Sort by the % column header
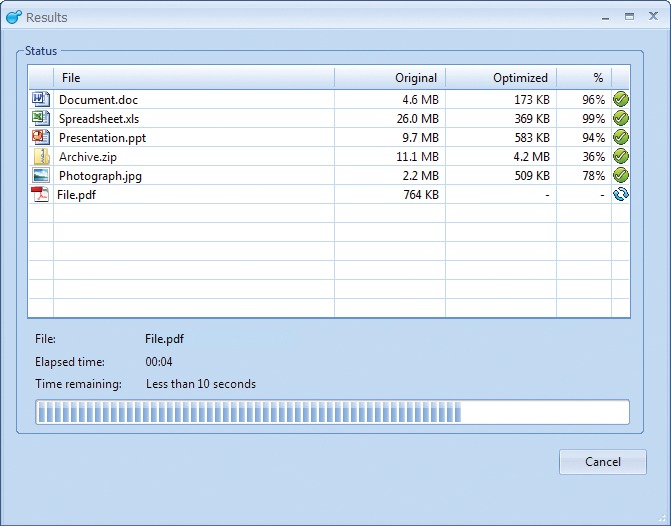Screen dimensions: 671x526 pos(584,78)
